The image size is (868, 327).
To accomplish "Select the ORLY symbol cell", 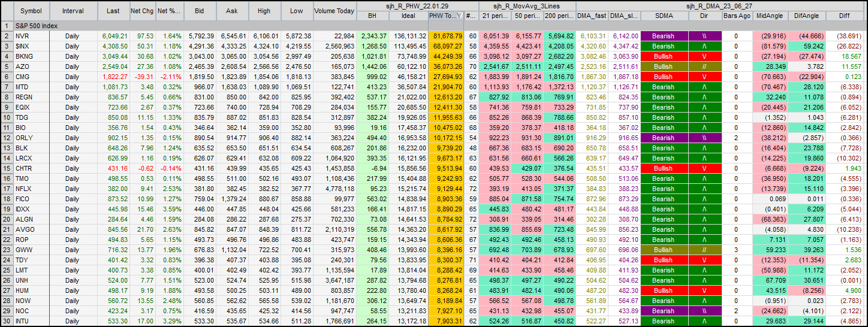I will tap(31, 138).
